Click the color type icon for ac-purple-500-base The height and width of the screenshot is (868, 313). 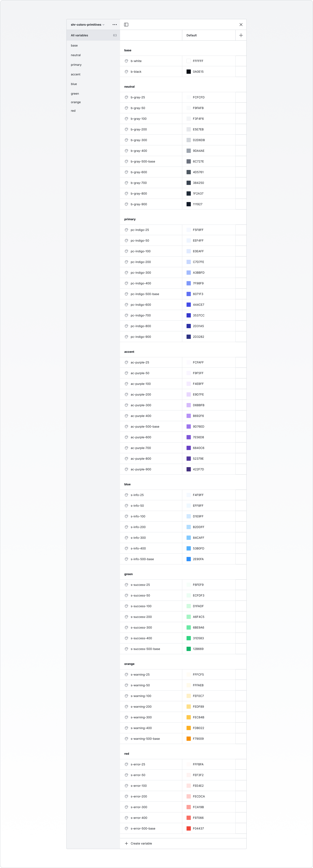point(127,427)
